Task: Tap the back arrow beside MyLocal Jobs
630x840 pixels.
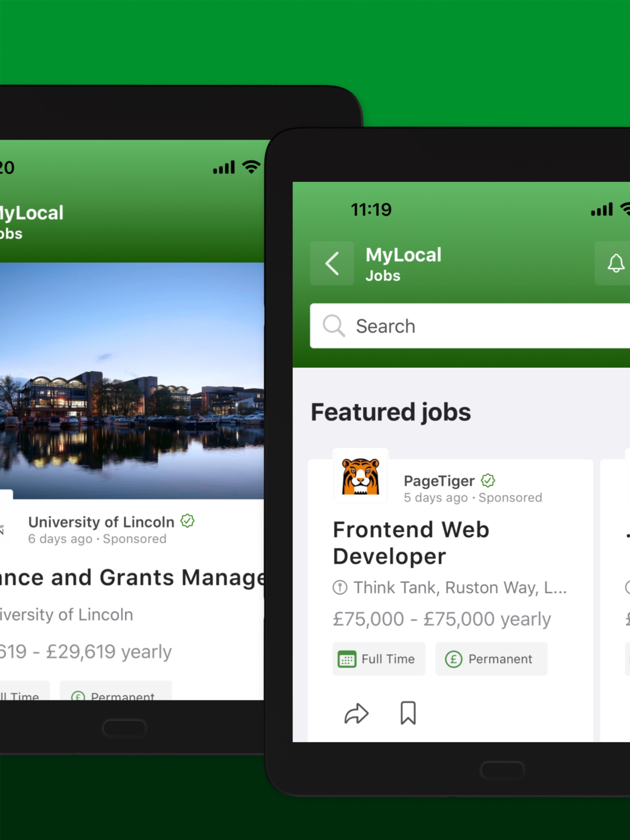Action: pos(332,263)
